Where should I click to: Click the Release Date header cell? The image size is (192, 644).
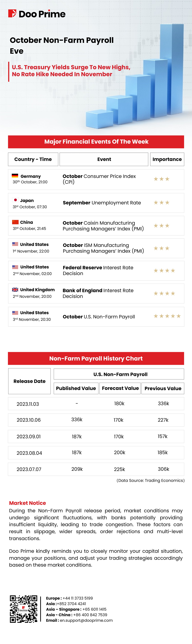click(x=29, y=381)
